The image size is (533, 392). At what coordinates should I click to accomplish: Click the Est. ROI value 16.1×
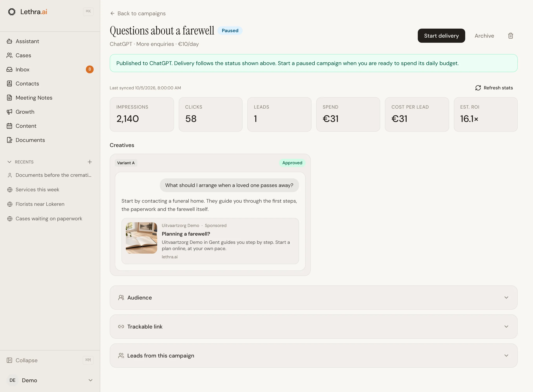click(469, 119)
